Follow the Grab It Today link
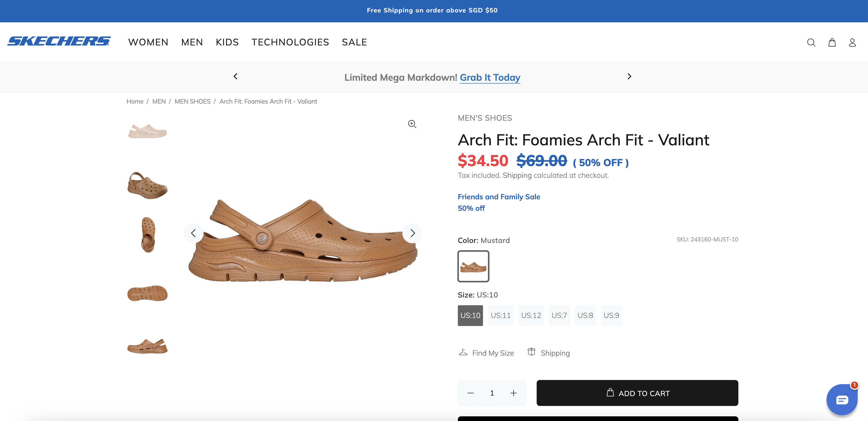This screenshot has height=421, width=868. coord(489,78)
